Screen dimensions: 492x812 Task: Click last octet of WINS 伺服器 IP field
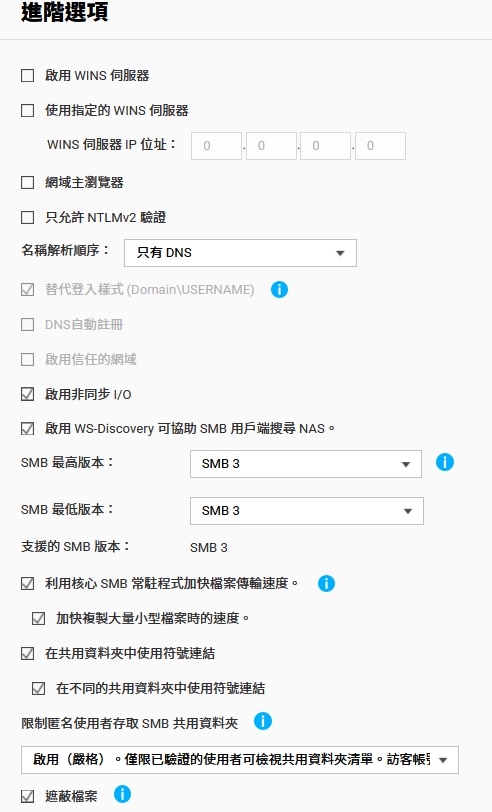click(381, 146)
